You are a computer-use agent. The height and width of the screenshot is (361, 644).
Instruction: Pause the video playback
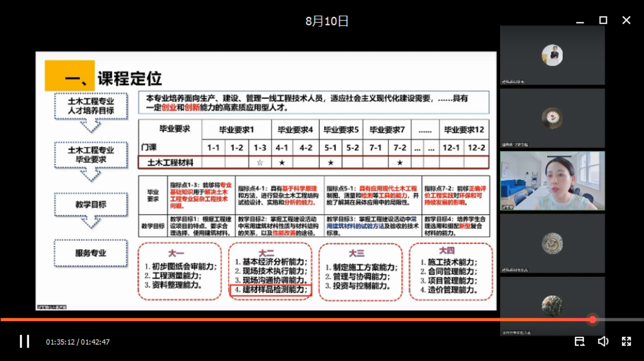coord(24,341)
